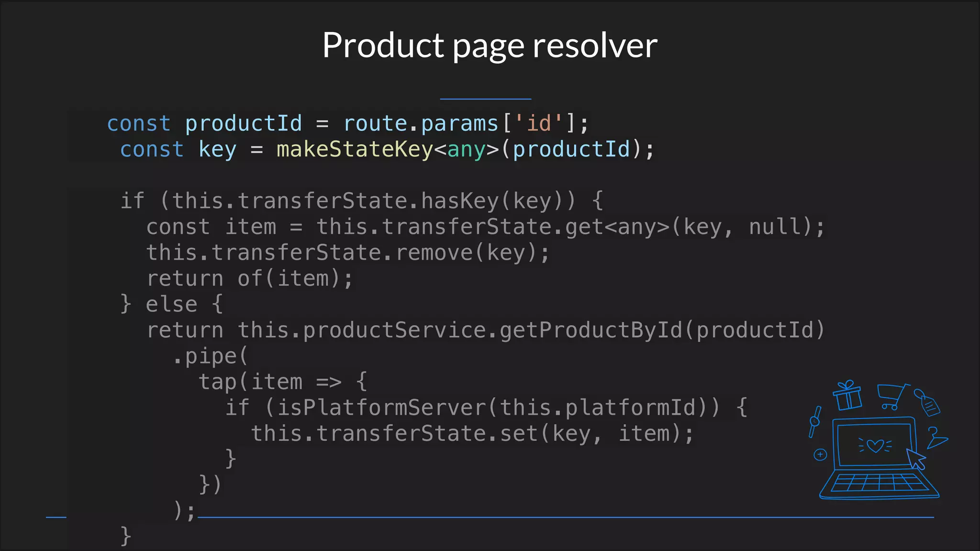Viewport: 980px width, 551px height.
Task: Click the wristwatch icon
Action: click(814, 421)
